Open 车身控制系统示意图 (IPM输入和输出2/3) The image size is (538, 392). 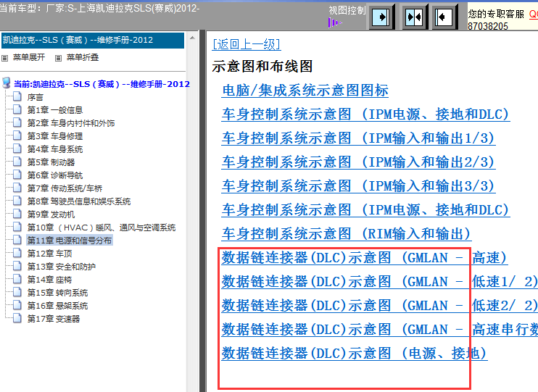click(x=359, y=162)
